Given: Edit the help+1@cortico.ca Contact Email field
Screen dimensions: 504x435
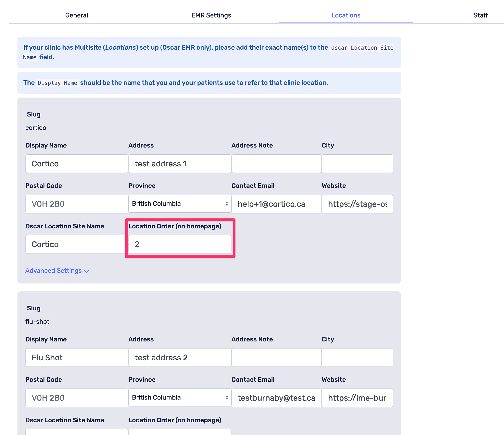Looking at the screenshot, I should click(276, 204).
